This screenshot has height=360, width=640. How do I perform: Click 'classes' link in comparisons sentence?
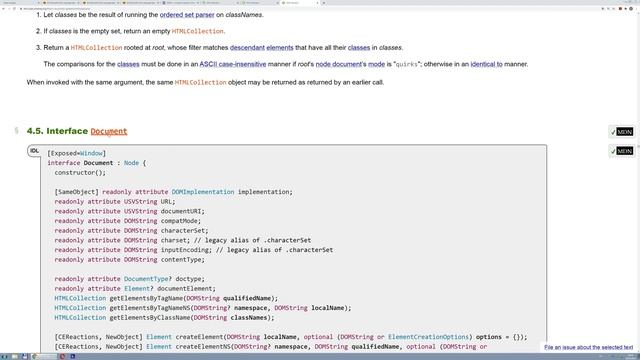click(x=128, y=64)
